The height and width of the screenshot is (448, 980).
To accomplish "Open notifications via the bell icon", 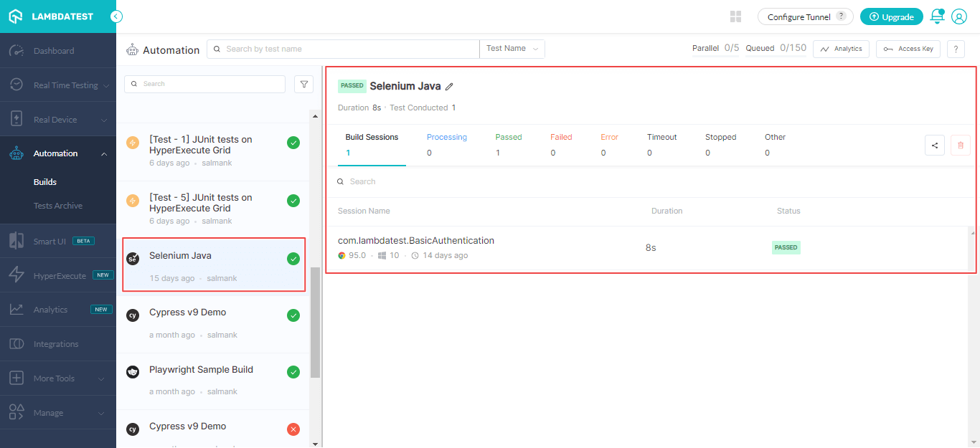I will coord(937,16).
